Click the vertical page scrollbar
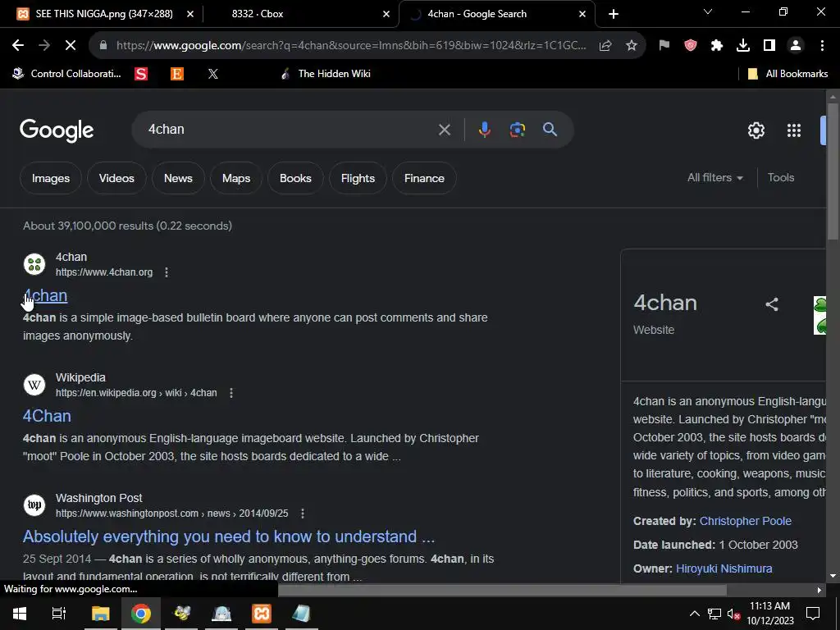The image size is (840, 630). [833, 171]
